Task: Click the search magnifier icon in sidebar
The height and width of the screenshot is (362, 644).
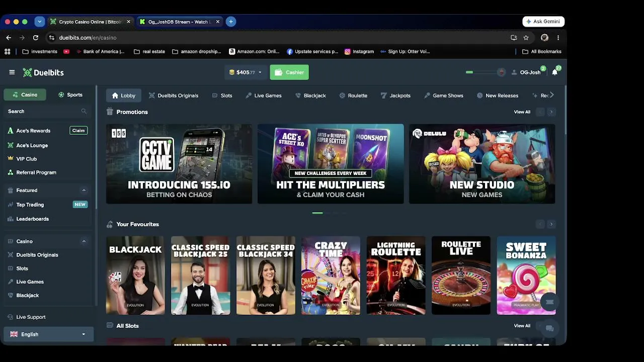Action: tap(84, 111)
